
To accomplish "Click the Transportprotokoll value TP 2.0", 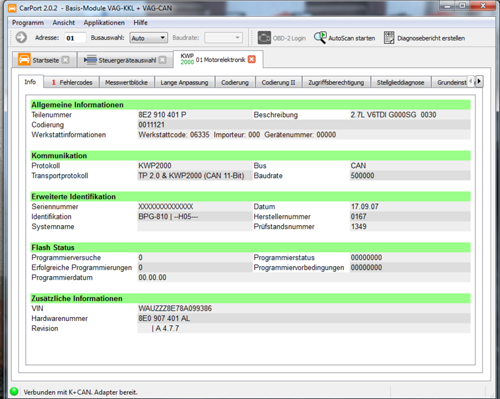I will [191, 176].
